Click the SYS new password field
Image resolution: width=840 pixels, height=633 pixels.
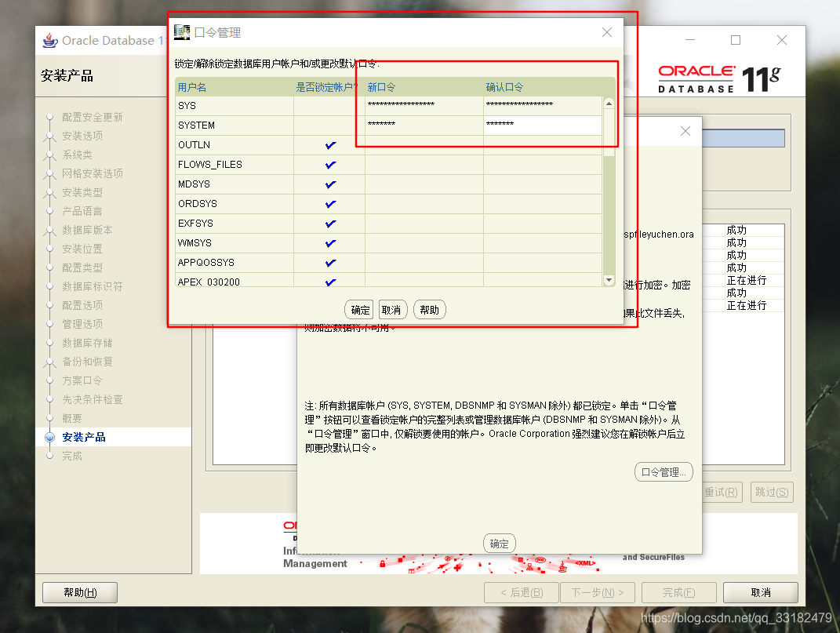424,106
